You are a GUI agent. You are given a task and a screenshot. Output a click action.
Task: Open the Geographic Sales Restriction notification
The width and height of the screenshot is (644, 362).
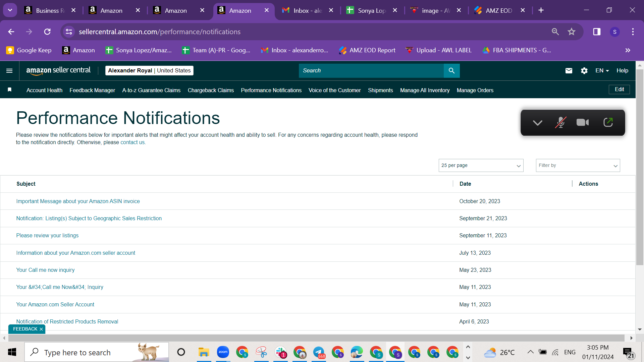click(89, 219)
